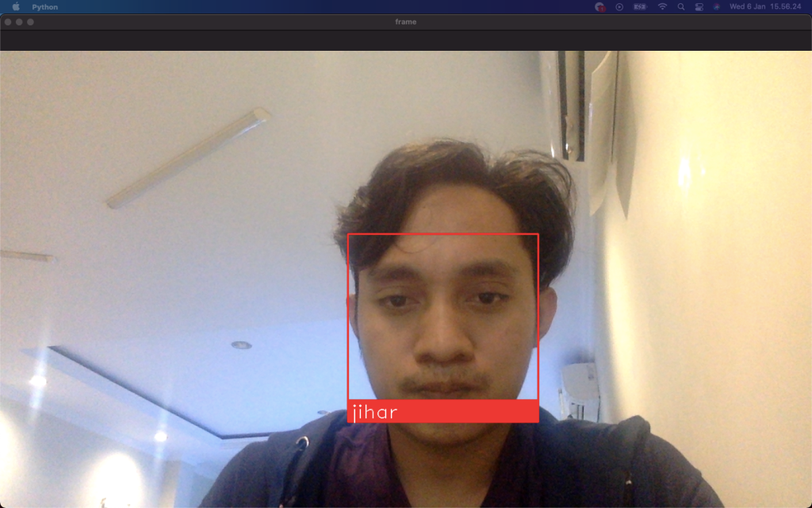
Task: Minimize the frame window
Action: click(x=19, y=21)
